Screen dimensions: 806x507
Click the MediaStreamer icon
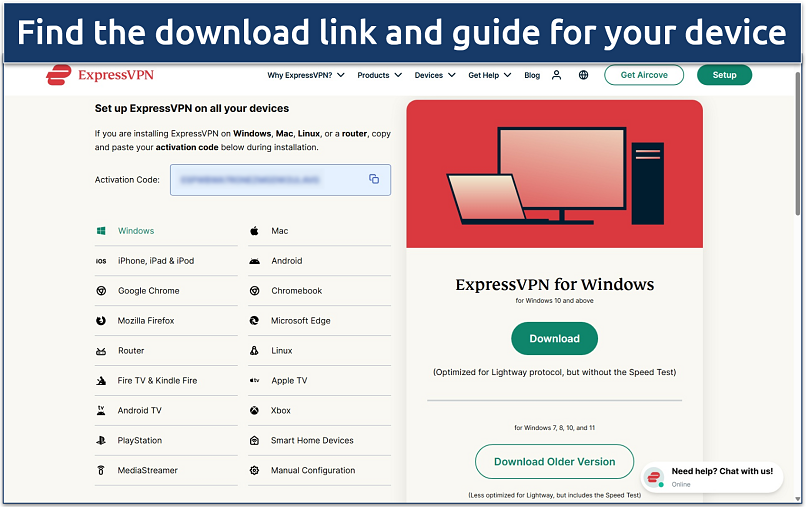click(101, 470)
